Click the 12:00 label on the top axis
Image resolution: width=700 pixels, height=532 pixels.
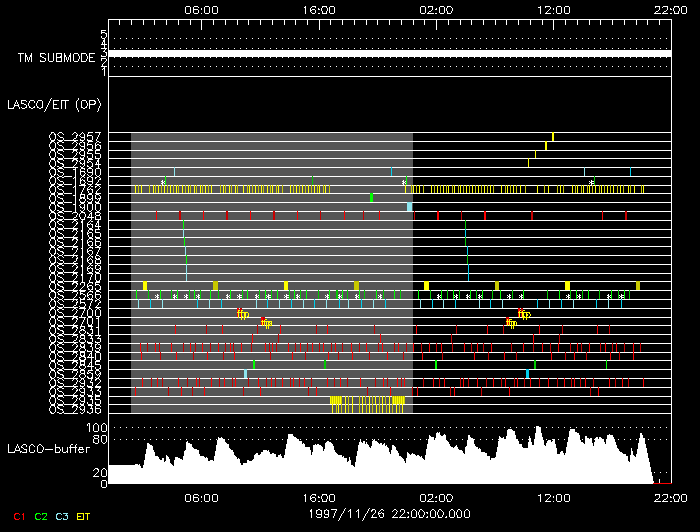tap(554, 10)
